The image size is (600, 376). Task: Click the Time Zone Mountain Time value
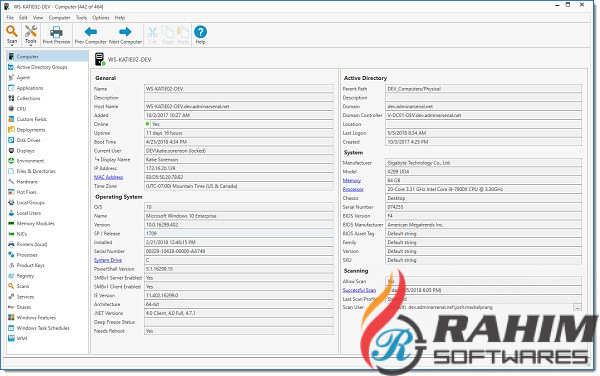coord(239,186)
